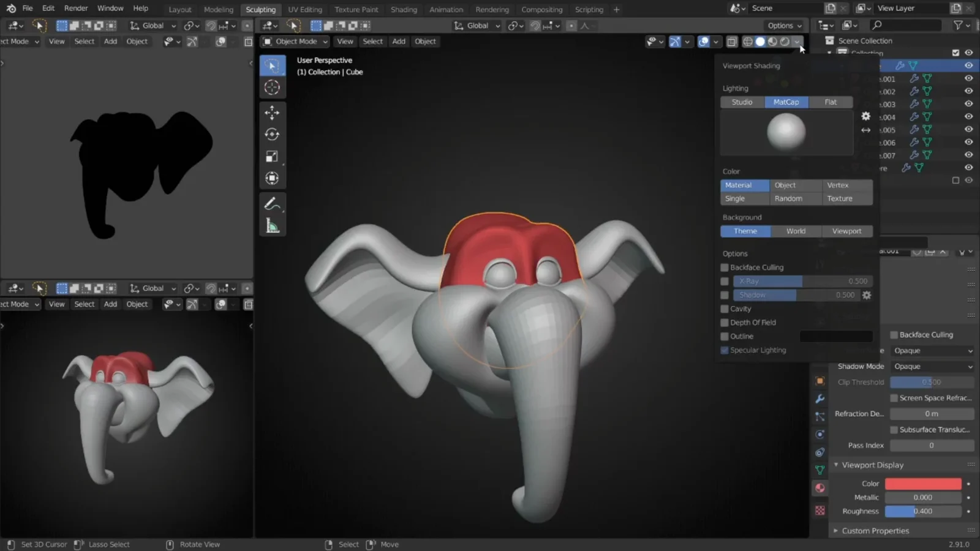
Task: Enable the X-Ray toggle in Viewport Shading
Action: [x=725, y=281]
